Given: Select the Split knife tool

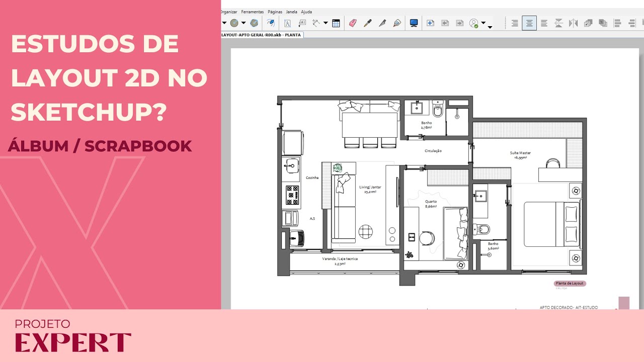Looking at the screenshot, I should pos(382,23).
